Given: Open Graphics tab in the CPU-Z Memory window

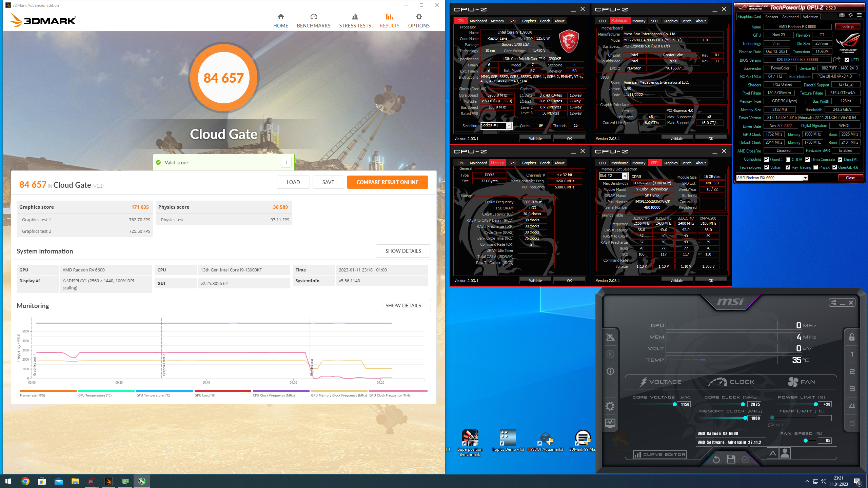Looking at the screenshot, I should point(529,163).
